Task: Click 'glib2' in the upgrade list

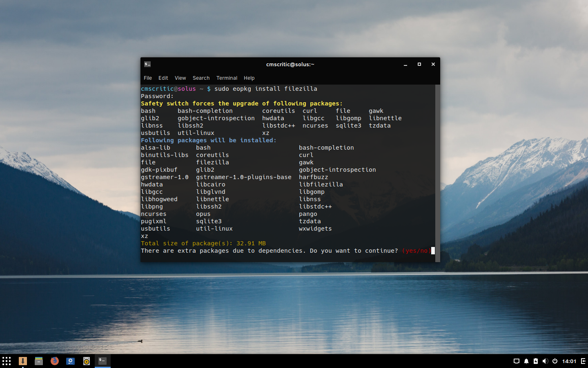Action: click(150, 118)
